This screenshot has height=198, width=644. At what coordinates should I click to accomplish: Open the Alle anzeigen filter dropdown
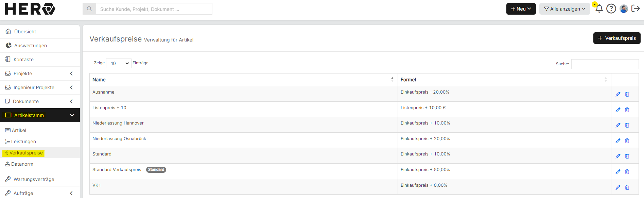[564, 9]
